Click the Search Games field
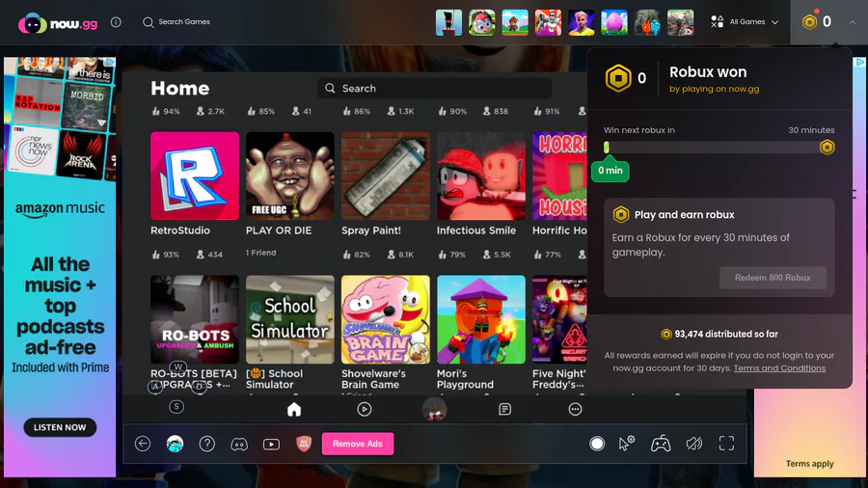 click(x=176, y=22)
